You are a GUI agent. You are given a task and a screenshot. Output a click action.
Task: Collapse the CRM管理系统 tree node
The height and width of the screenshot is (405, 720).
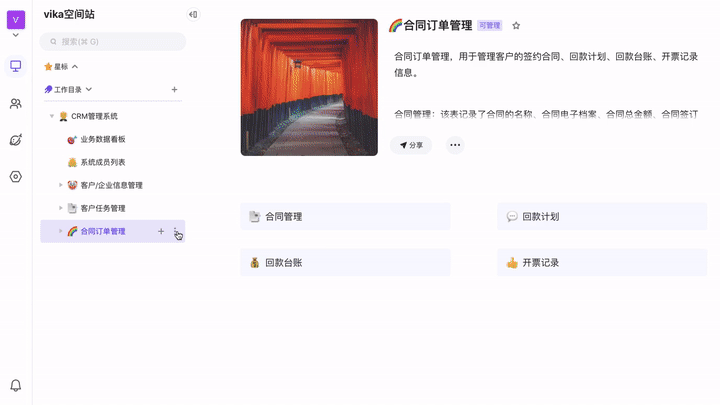click(51, 116)
